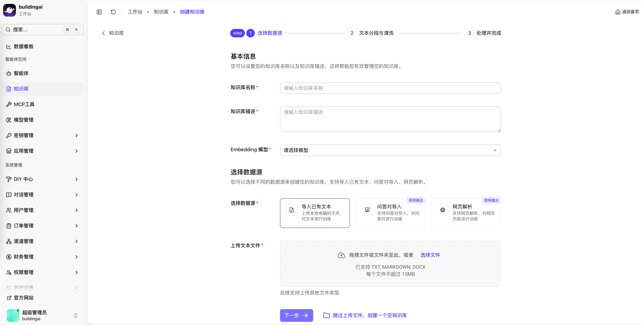Screen dimensions: 644x325
Task: Click the 知识库描述 textarea
Action: (x=390, y=119)
